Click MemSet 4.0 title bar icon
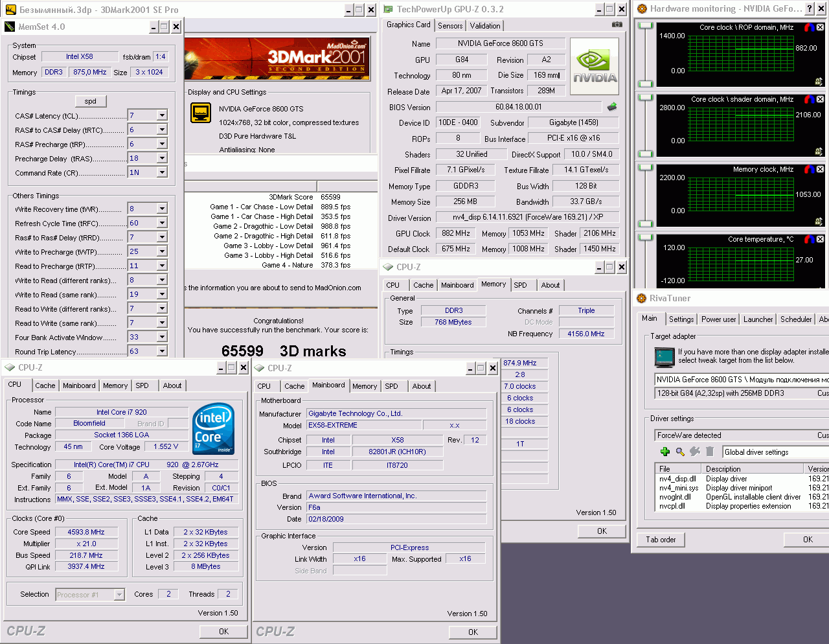Screen dimensions: 829x644 (10, 27)
